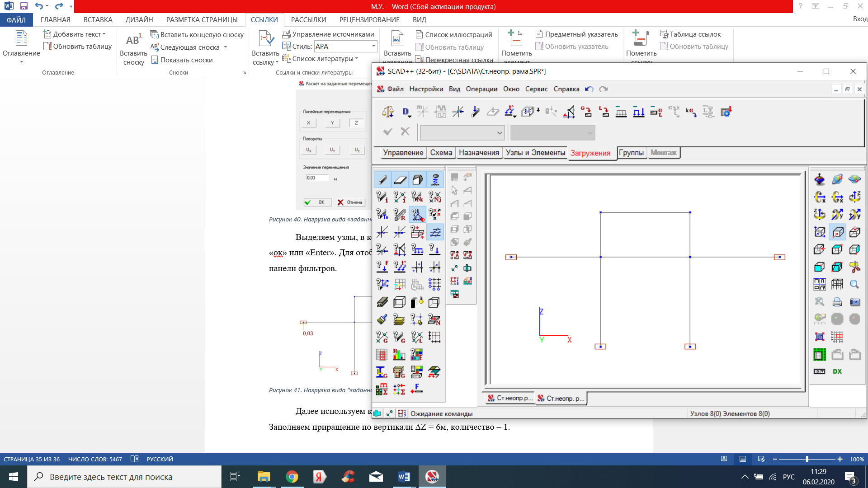Select the second Ст.неопр. document tab
868x488 pixels.
(x=561, y=398)
